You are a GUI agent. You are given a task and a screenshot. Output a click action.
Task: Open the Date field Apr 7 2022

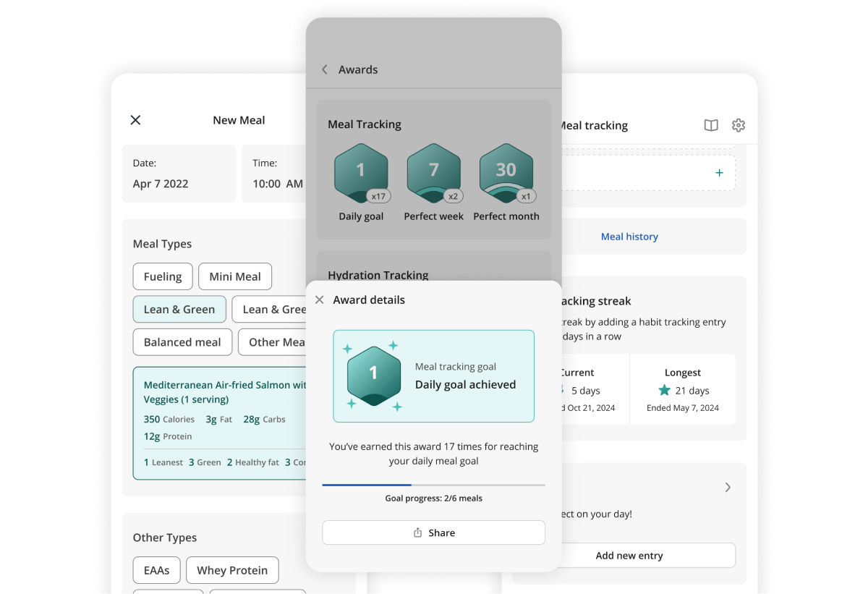[179, 174]
